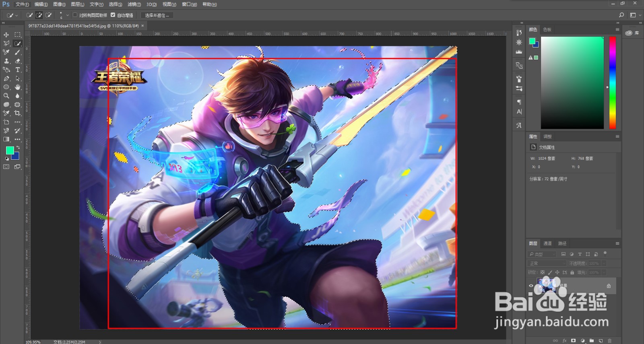Toggle type layer filter icon
Image resolution: width=644 pixels, height=344 pixels.
point(580,254)
